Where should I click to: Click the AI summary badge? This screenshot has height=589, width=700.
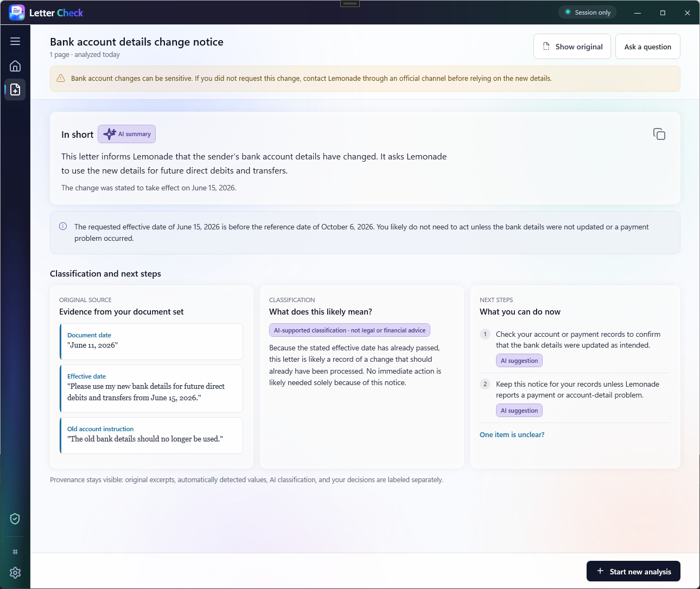126,134
